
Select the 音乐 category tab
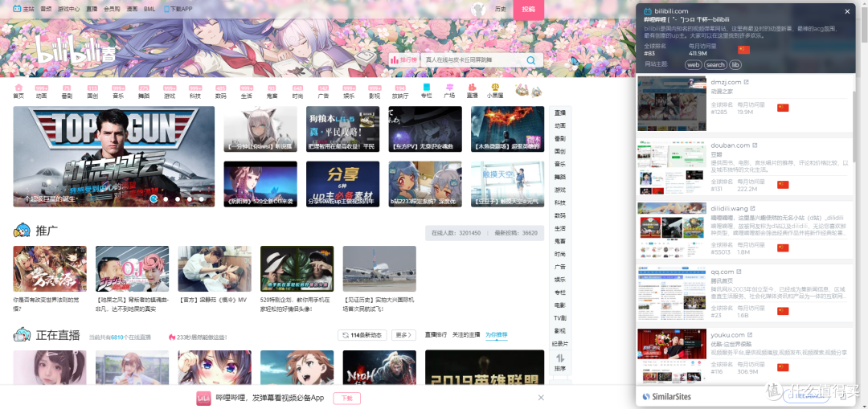[118, 92]
